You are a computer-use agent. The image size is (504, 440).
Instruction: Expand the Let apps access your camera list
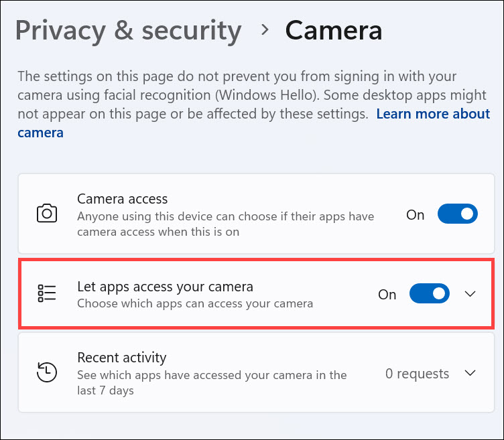[x=470, y=294]
